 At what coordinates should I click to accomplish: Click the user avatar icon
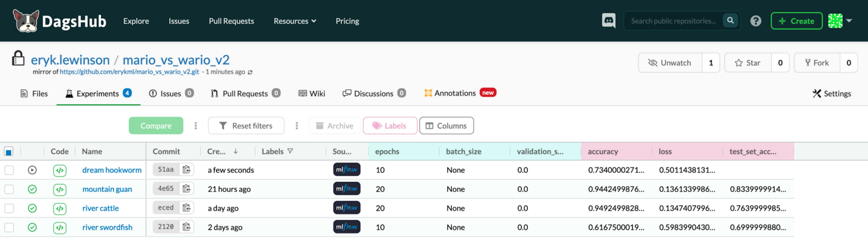tap(835, 21)
